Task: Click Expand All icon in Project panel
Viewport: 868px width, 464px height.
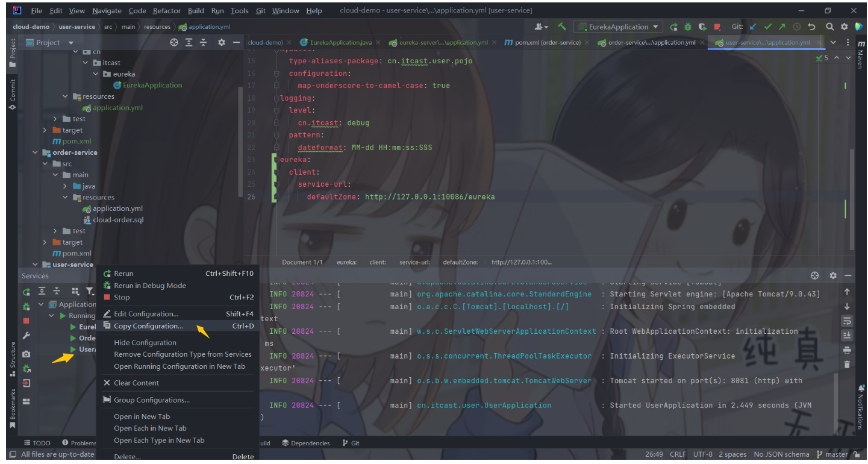Action: click(189, 42)
